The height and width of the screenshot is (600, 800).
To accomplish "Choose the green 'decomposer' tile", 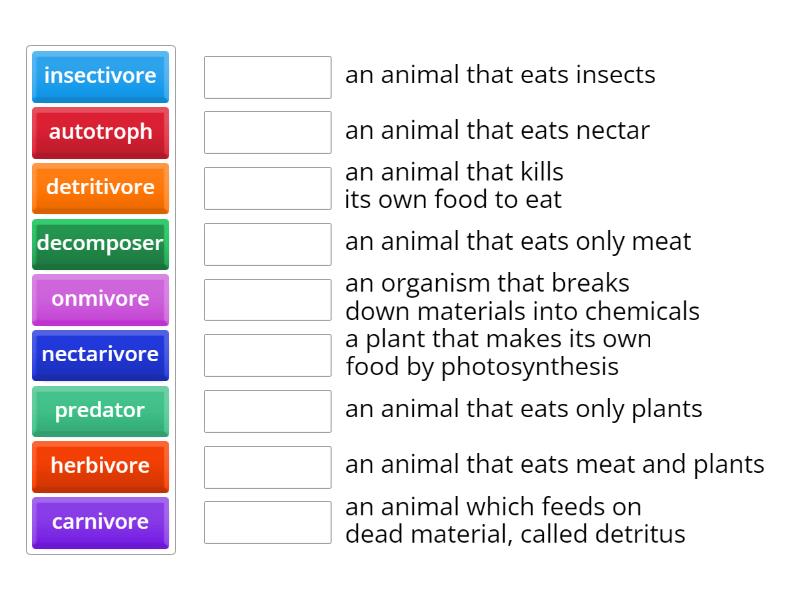I will click(x=100, y=243).
